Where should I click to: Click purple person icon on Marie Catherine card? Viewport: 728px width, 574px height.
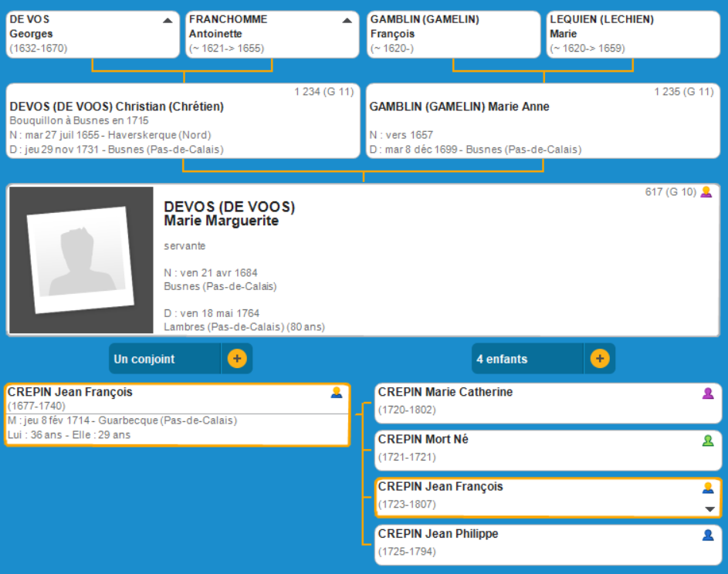point(708,393)
